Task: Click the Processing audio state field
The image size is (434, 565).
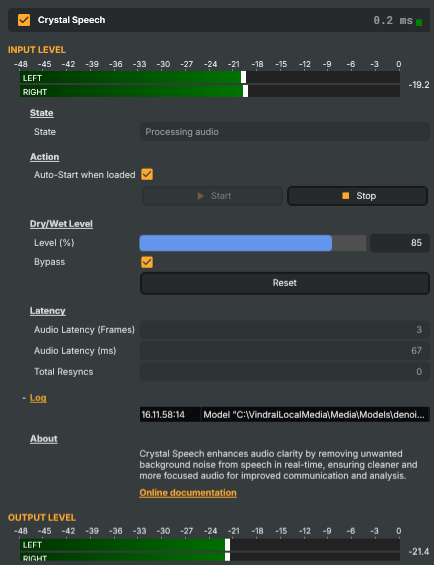Action: pyautogui.click(x=285, y=132)
